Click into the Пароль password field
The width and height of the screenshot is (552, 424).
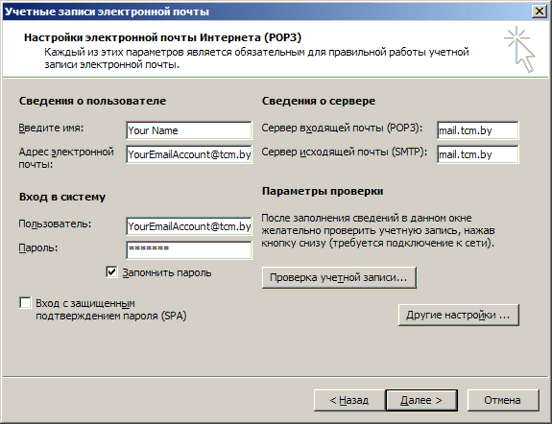pos(189,250)
